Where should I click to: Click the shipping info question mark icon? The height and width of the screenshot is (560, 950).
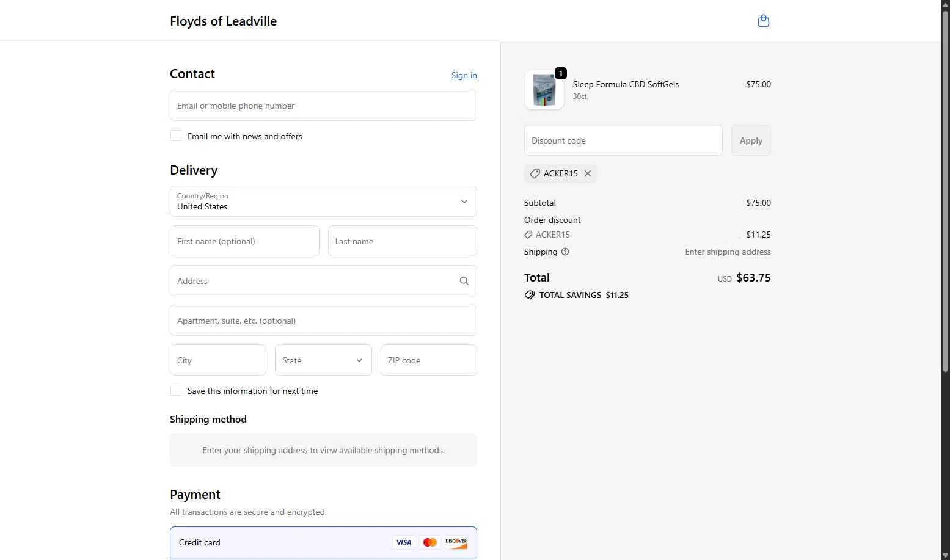(565, 252)
